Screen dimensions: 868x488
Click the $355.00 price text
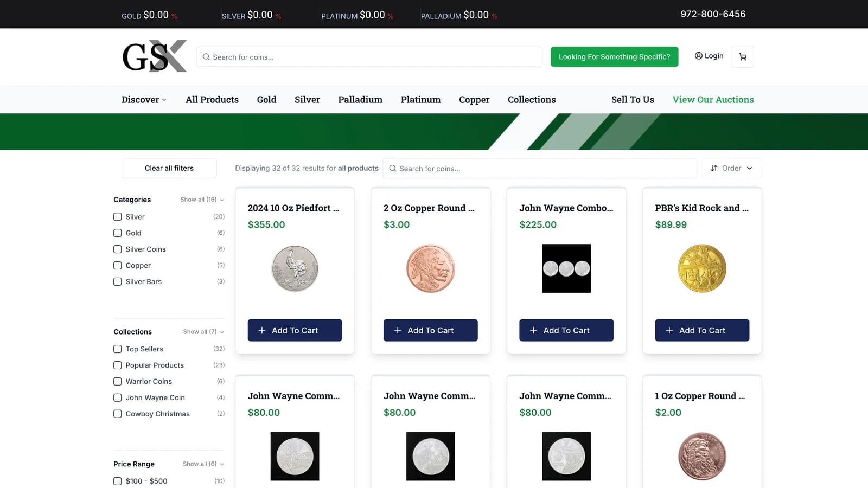[266, 224]
